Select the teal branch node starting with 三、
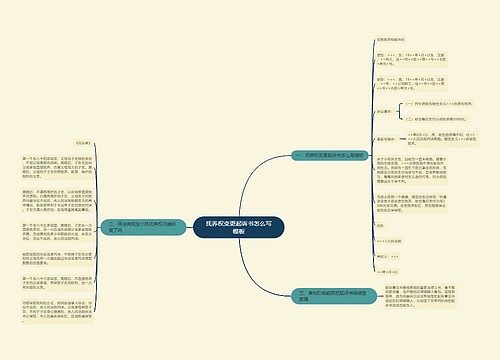This screenshot has height=360, width=500. (334, 296)
